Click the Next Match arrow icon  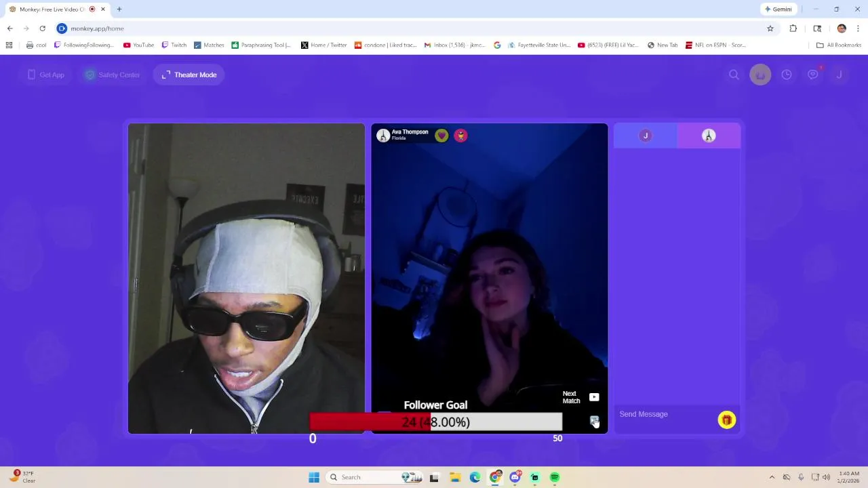coord(594,397)
